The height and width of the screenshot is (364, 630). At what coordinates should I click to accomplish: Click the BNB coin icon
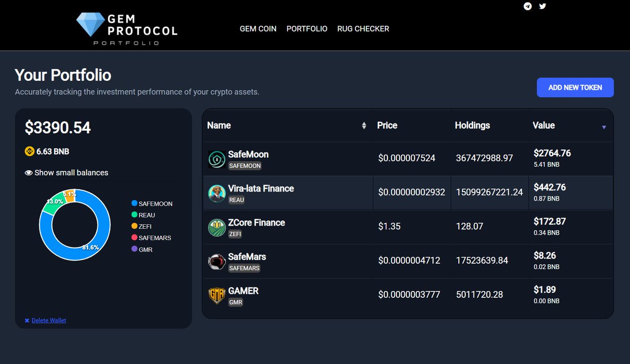29,152
